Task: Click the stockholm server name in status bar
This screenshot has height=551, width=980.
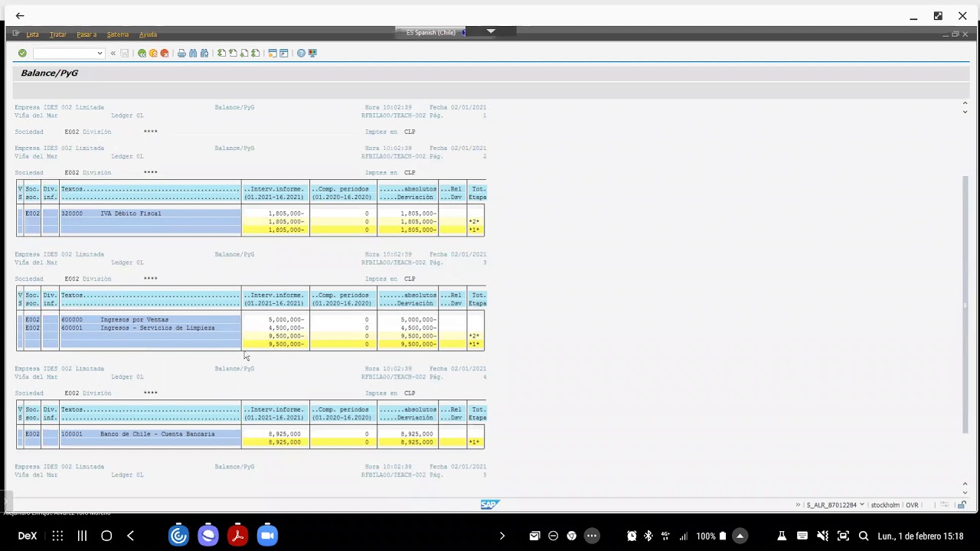Action: pyautogui.click(x=885, y=505)
